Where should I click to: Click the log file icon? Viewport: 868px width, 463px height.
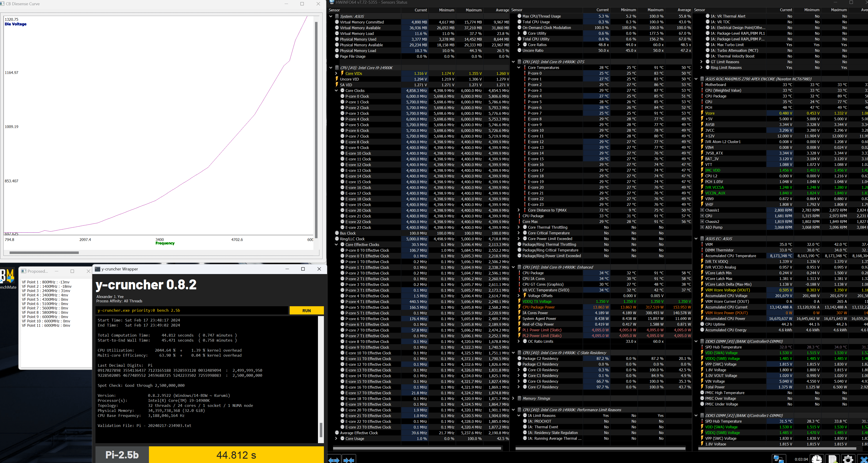pyautogui.click(x=832, y=459)
